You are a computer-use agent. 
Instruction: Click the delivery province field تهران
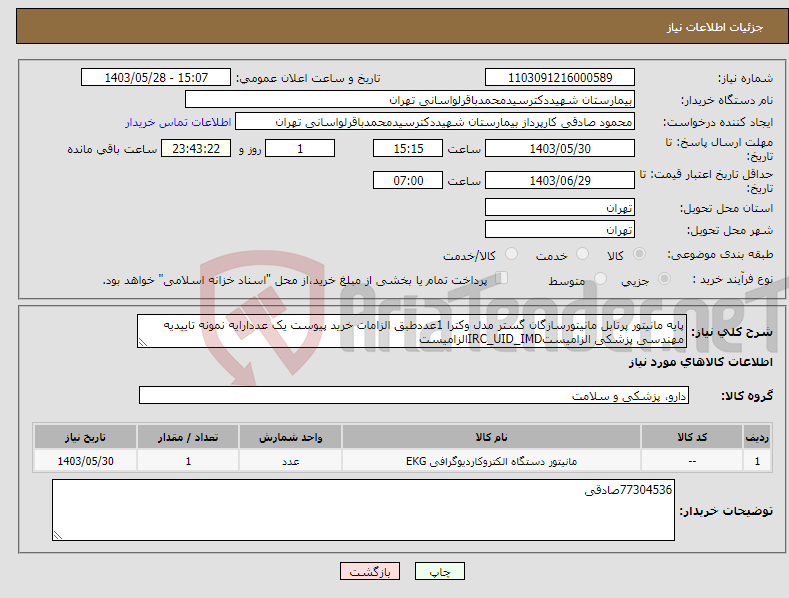point(560,207)
